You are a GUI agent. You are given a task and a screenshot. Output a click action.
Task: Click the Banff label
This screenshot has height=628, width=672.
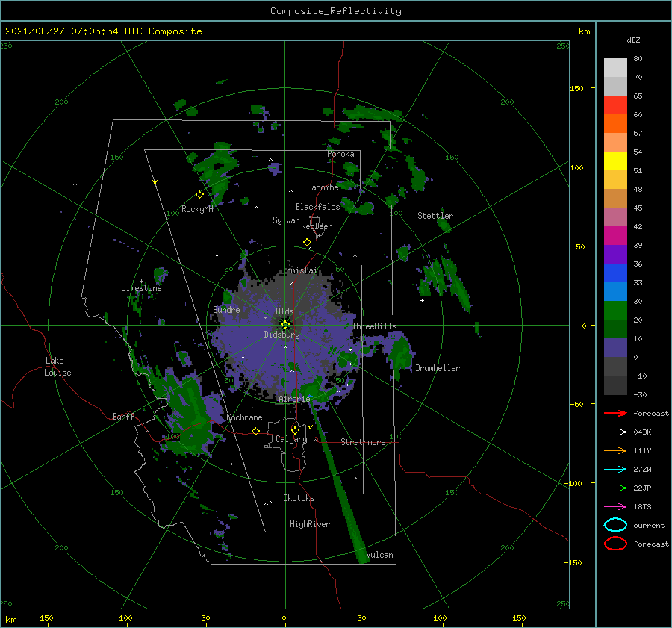click(123, 416)
